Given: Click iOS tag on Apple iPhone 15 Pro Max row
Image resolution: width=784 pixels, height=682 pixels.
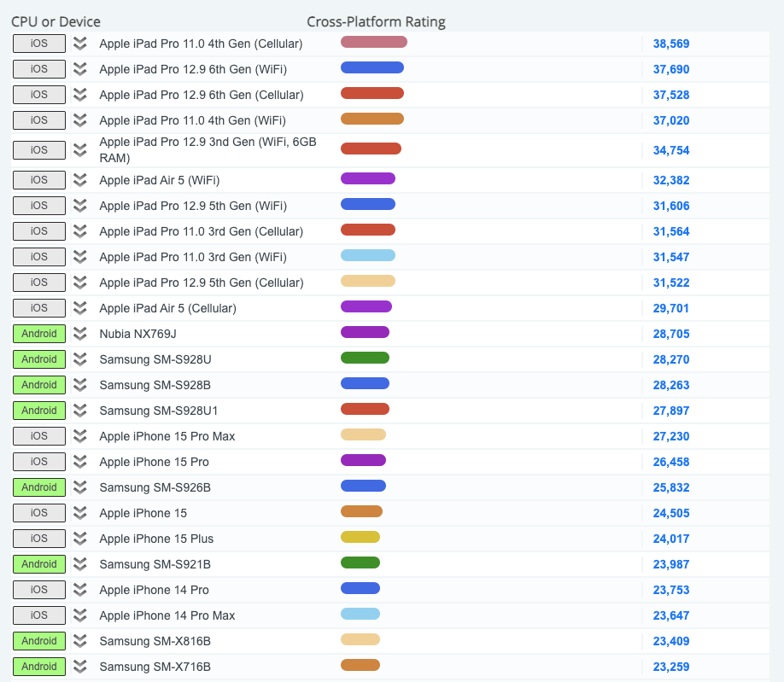Looking at the screenshot, I should click(39, 436).
